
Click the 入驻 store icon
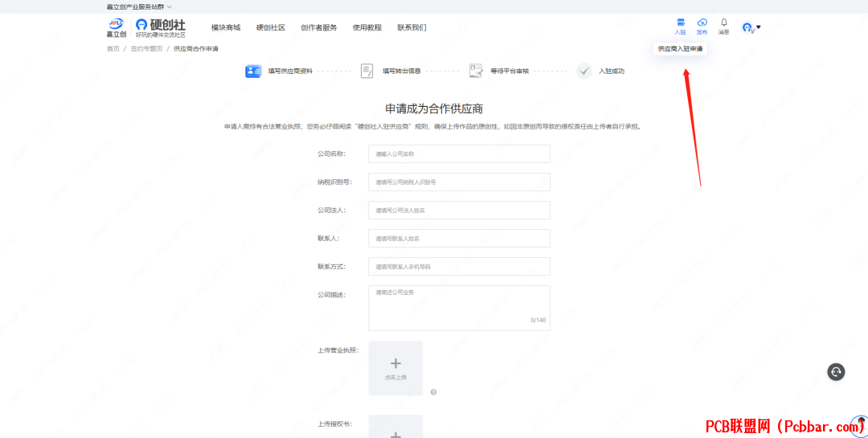coord(681,23)
